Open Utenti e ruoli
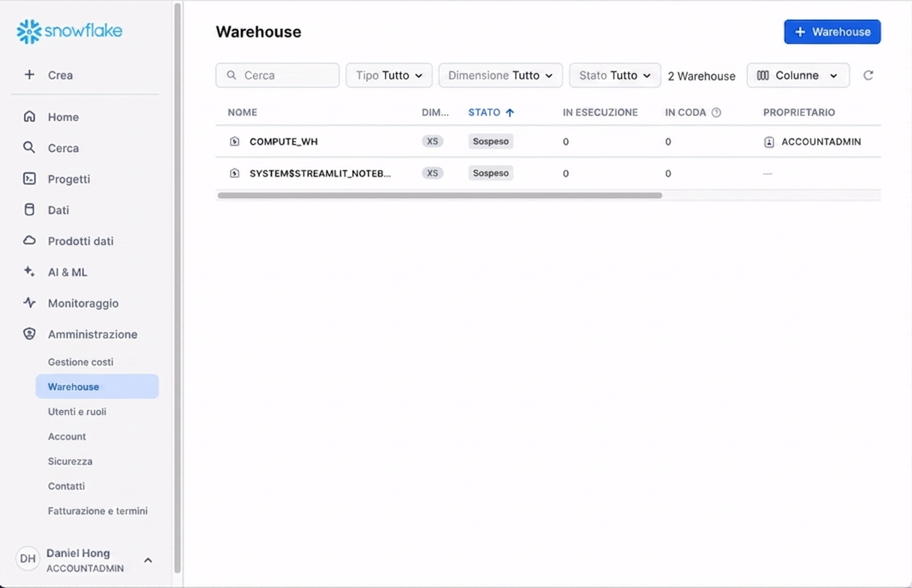This screenshot has height=588, width=912. point(77,411)
